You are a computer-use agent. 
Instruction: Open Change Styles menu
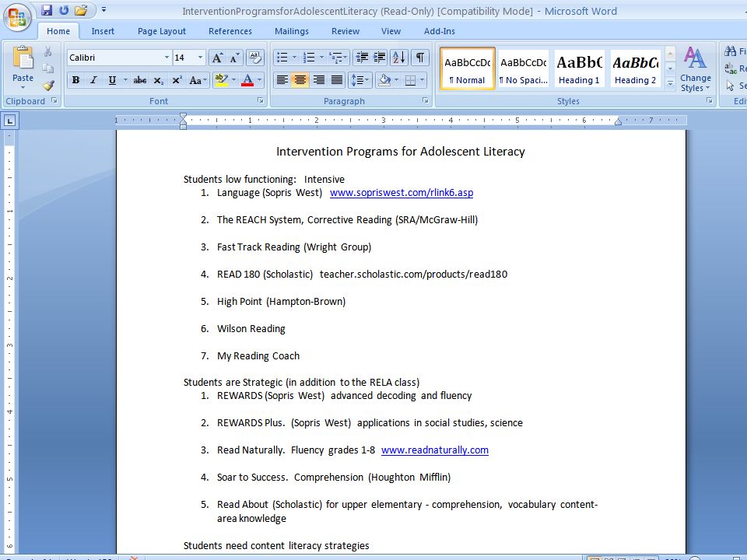(x=695, y=69)
